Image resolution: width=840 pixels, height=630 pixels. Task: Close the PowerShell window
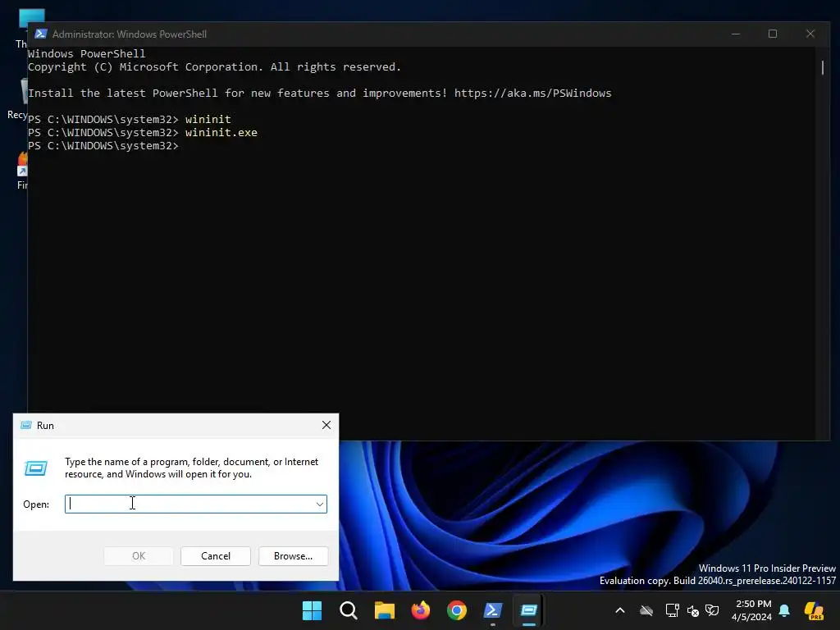810,34
